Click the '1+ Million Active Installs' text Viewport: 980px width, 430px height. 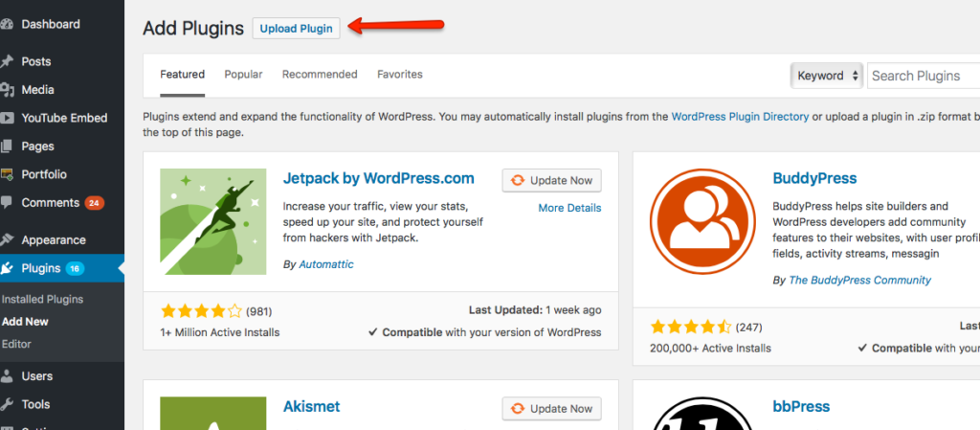(x=220, y=332)
